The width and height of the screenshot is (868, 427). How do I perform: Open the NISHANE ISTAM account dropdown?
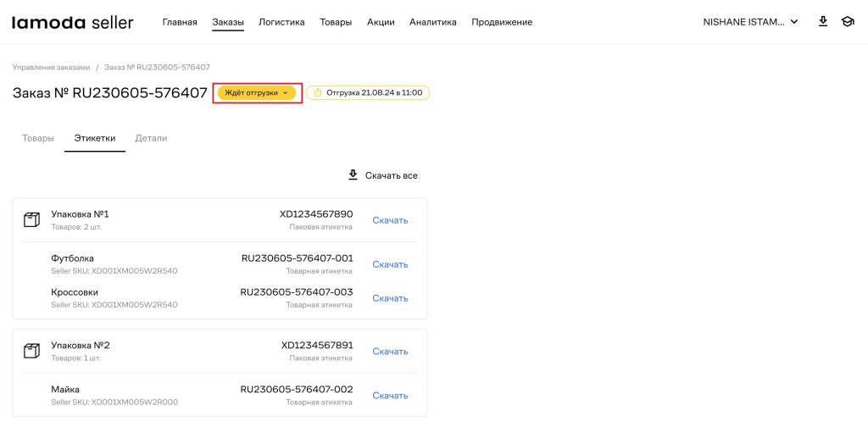point(750,22)
